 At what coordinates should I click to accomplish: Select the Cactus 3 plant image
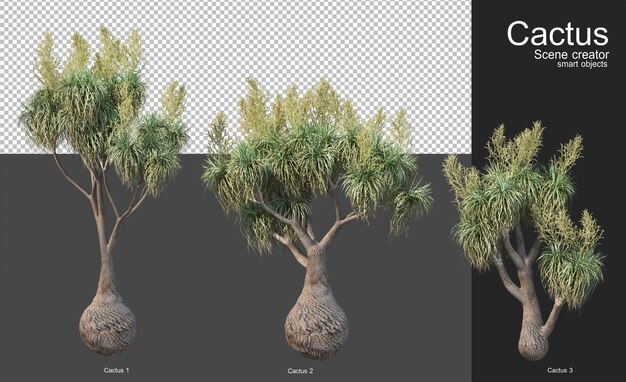pos(524,241)
